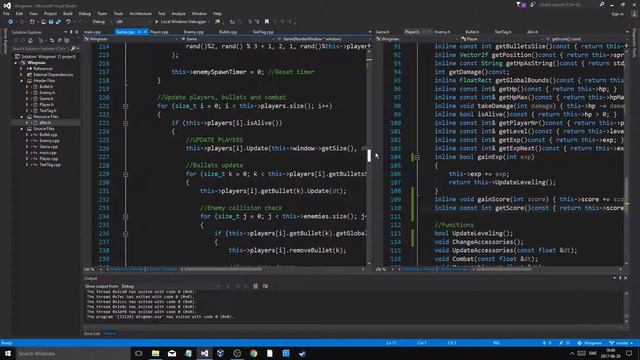
Task: Open Visual Studio from the taskbar
Action: coord(204,353)
